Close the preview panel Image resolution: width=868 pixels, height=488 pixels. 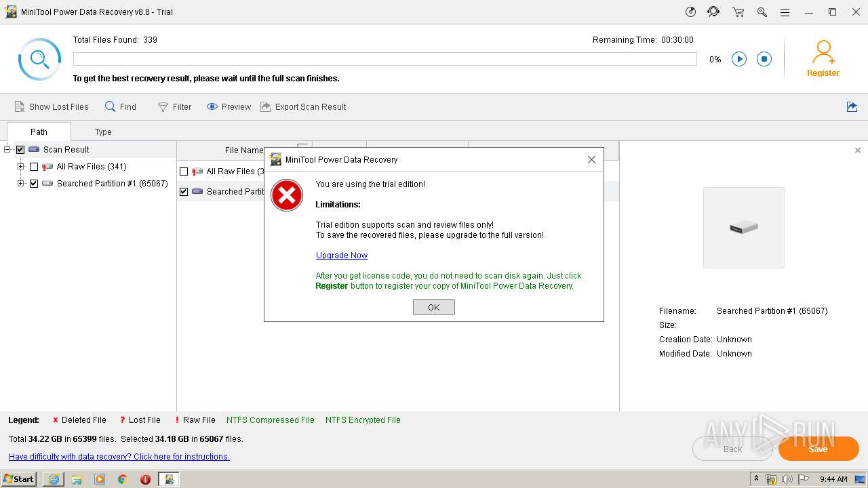coord(858,150)
